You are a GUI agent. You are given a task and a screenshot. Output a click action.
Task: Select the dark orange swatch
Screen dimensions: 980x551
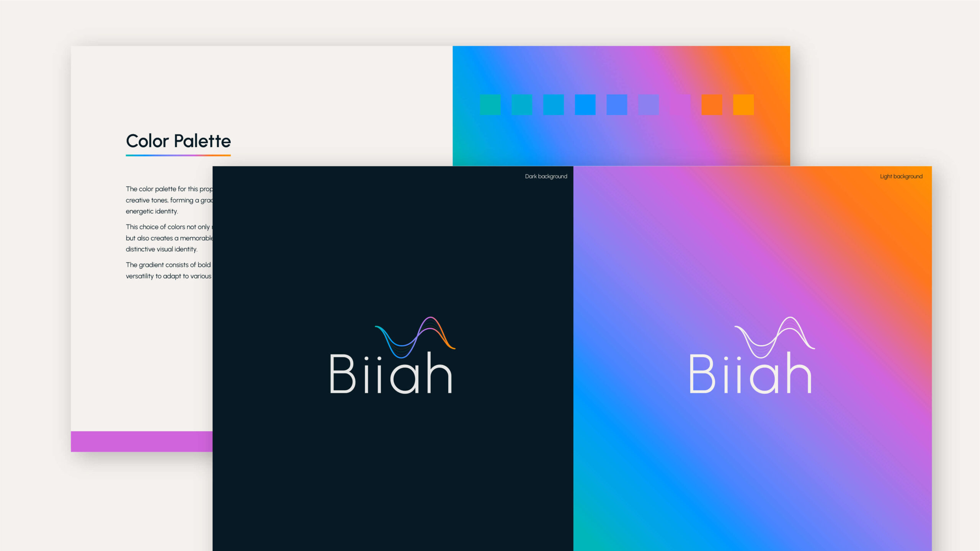coord(712,104)
